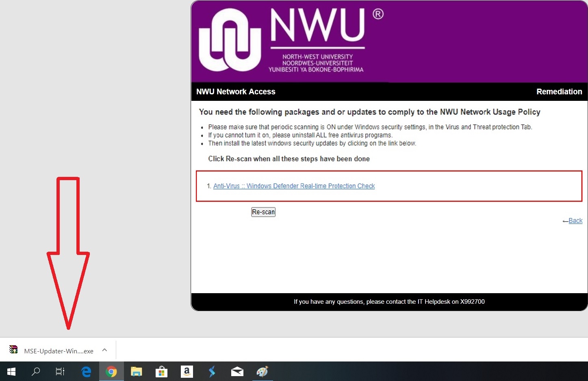The image size is (588, 381).
Task: Select the MSE-Updater-Win....exe download item
Action: pyautogui.click(x=59, y=351)
